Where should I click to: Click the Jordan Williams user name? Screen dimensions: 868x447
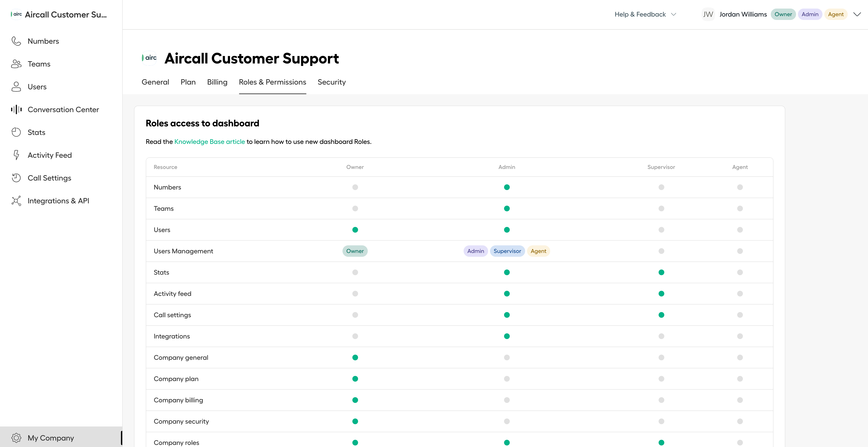click(x=743, y=14)
